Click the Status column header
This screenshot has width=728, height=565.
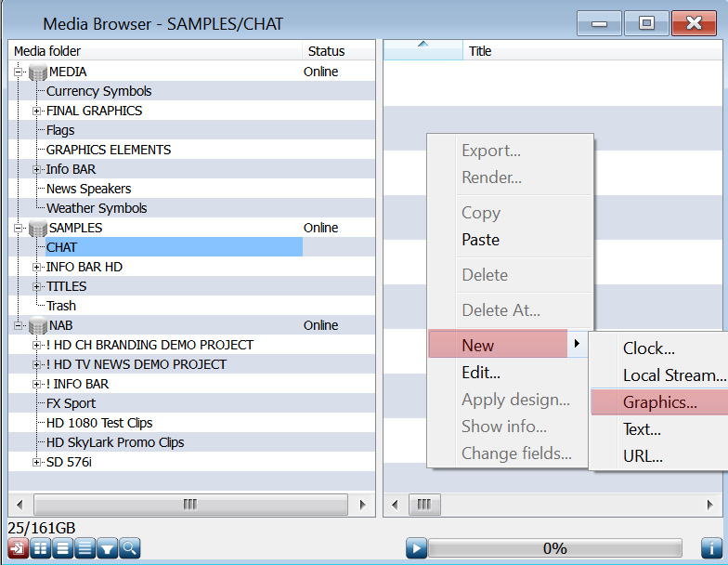(x=338, y=50)
